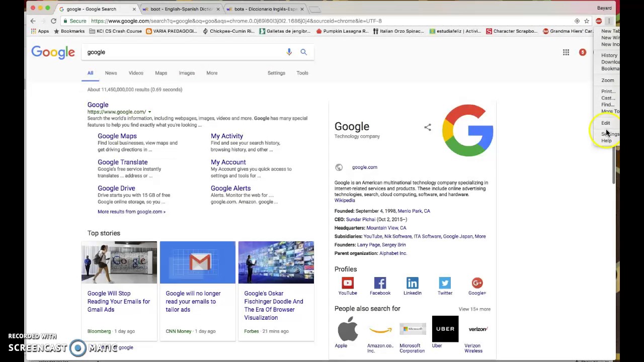Open the Google Maps sitelink
The height and width of the screenshot is (362, 644).
[x=117, y=136]
